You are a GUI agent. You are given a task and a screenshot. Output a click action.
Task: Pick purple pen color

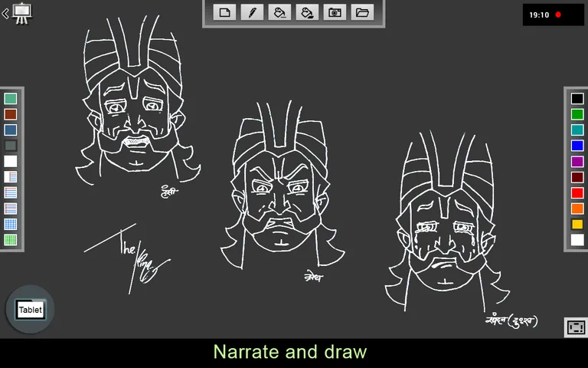[577, 162]
